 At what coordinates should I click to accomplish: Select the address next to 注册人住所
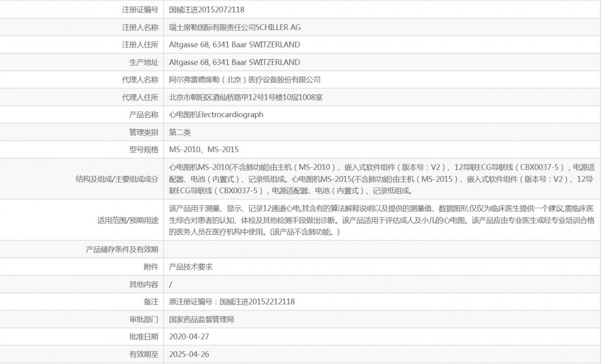[234, 45]
